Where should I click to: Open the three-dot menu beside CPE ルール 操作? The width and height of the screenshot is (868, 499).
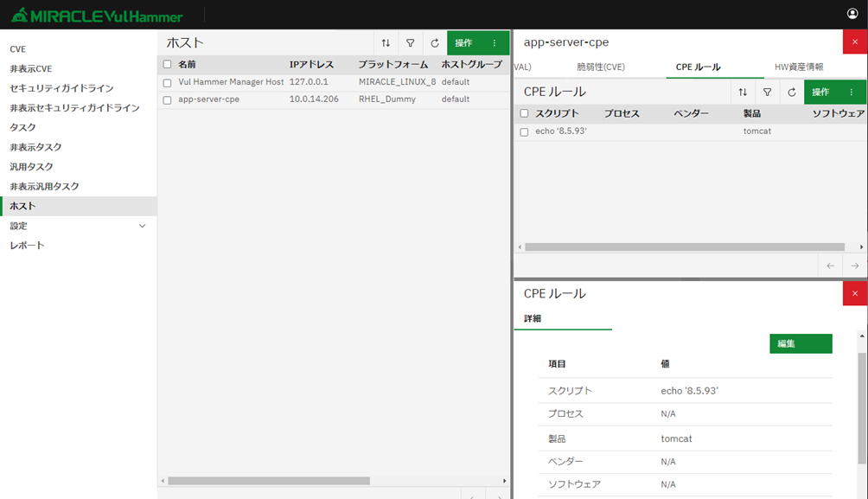coord(852,93)
